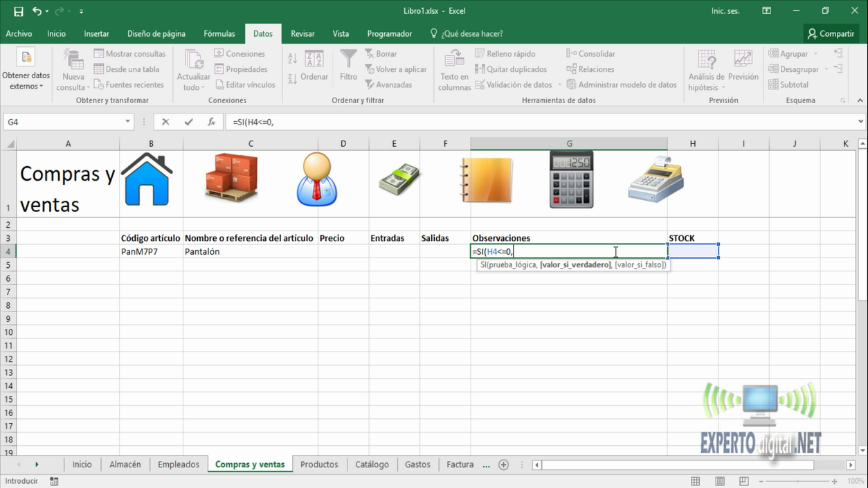868x488 pixels.
Task: Switch to the Productos sheet tab
Action: tap(319, 464)
